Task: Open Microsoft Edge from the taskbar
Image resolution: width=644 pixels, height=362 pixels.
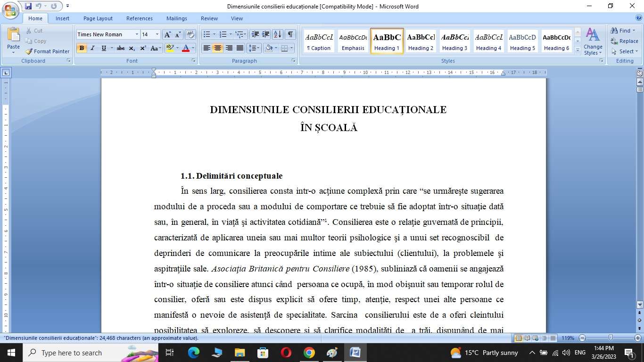Action: (x=193, y=353)
